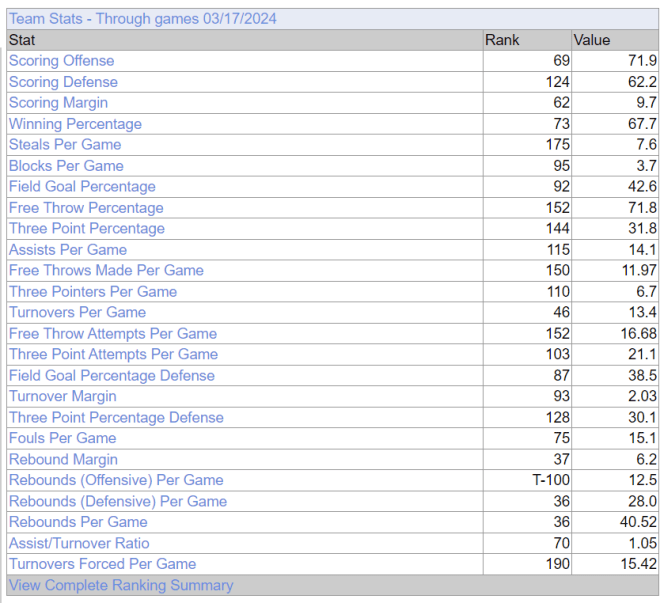
Task: Click value 1.05 for Assist/Turnover Ratio
Action: [643, 543]
